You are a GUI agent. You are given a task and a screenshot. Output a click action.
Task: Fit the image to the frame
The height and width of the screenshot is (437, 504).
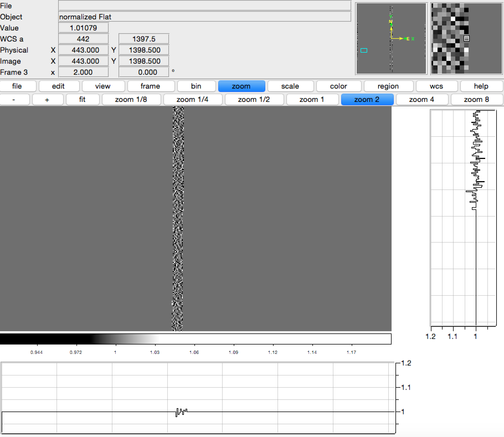pos(83,99)
